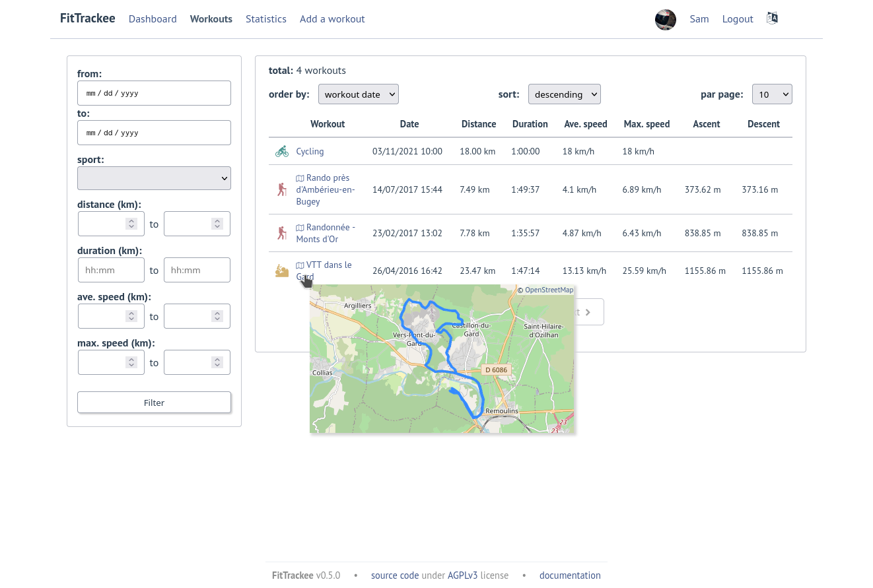Click hiking icon for Rando près d'Ambérieu-en-Bugey
Image resolution: width=873 pixels, height=588 pixels.
click(282, 189)
